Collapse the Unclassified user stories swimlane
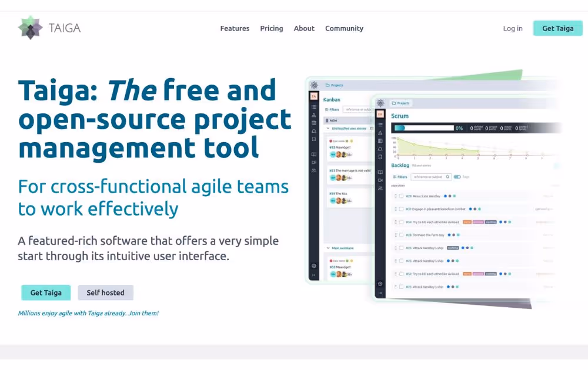 328,128
